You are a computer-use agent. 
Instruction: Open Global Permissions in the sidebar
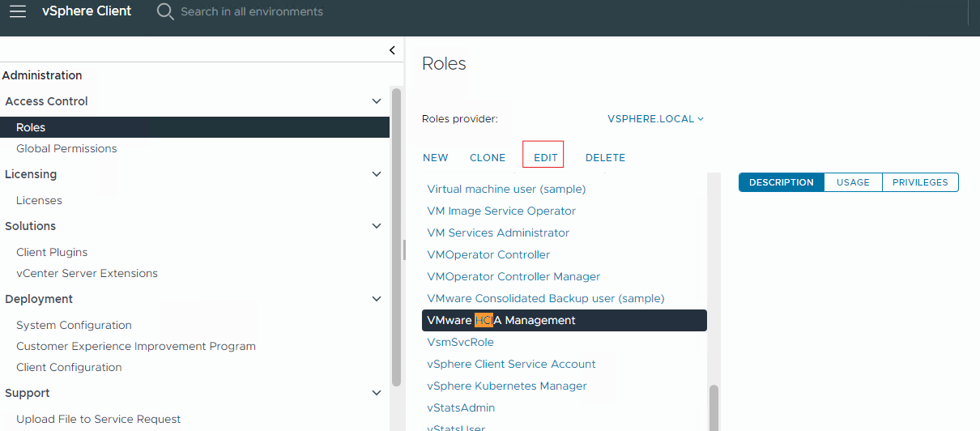66,148
